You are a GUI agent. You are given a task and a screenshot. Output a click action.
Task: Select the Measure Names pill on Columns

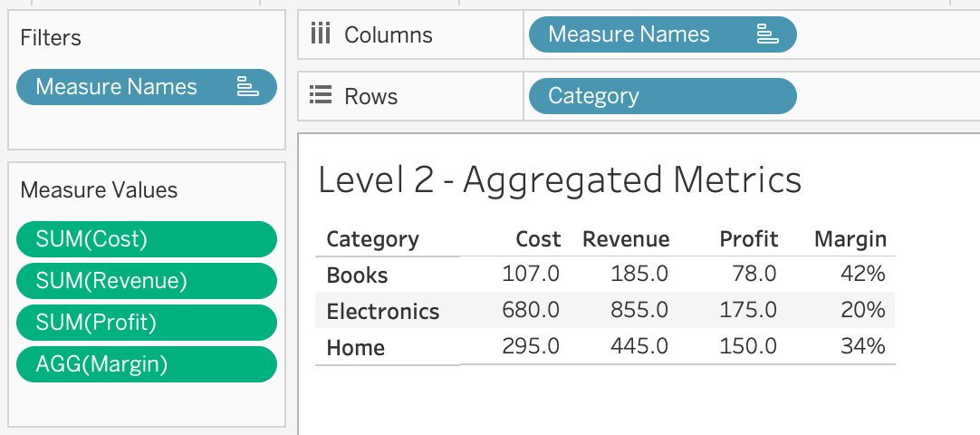coord(629,34)
